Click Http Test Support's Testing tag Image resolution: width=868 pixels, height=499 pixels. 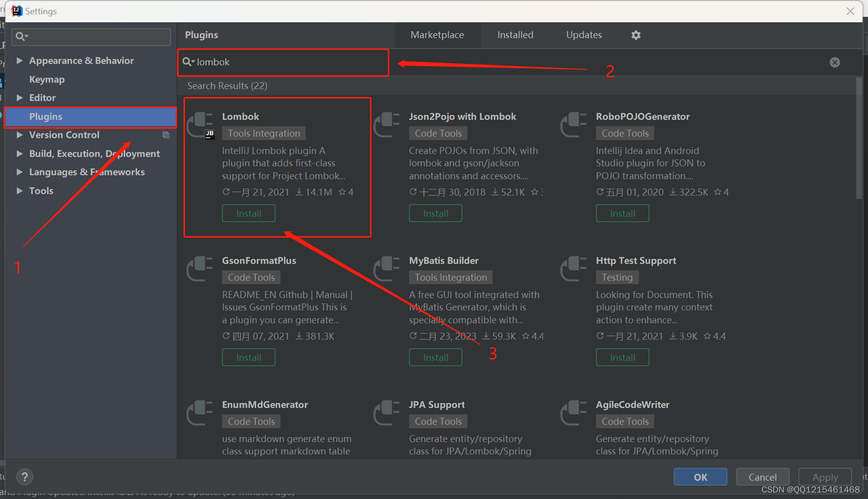point(617,277)
